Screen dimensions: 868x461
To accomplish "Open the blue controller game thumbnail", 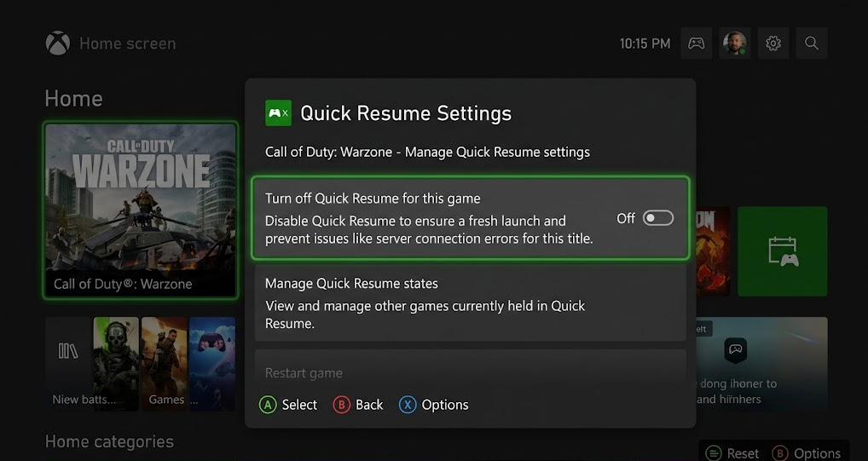I will pos(212,364).
